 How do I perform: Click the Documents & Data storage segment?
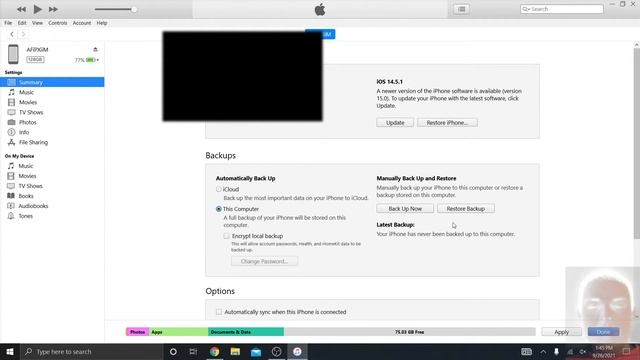[x=246, y=332]
